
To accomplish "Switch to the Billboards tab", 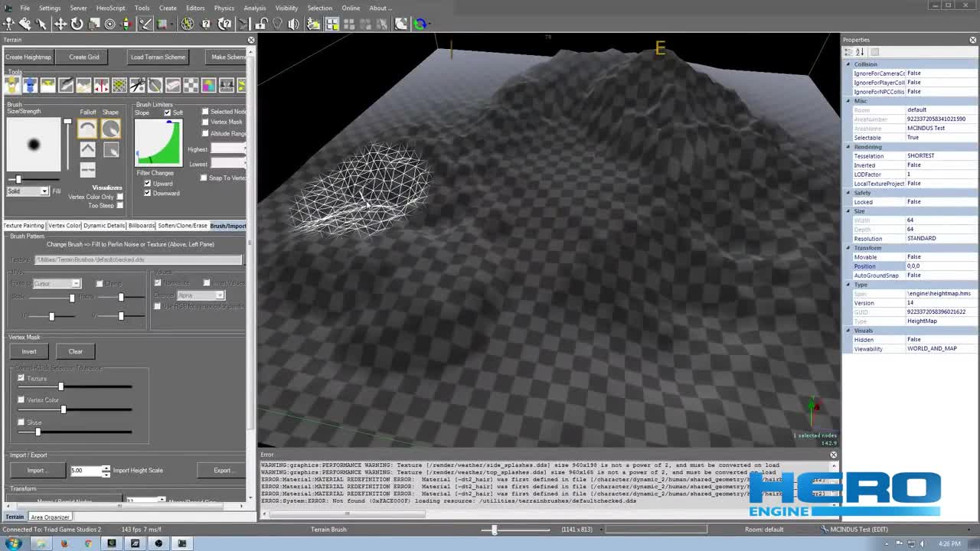I will (141, 225).
